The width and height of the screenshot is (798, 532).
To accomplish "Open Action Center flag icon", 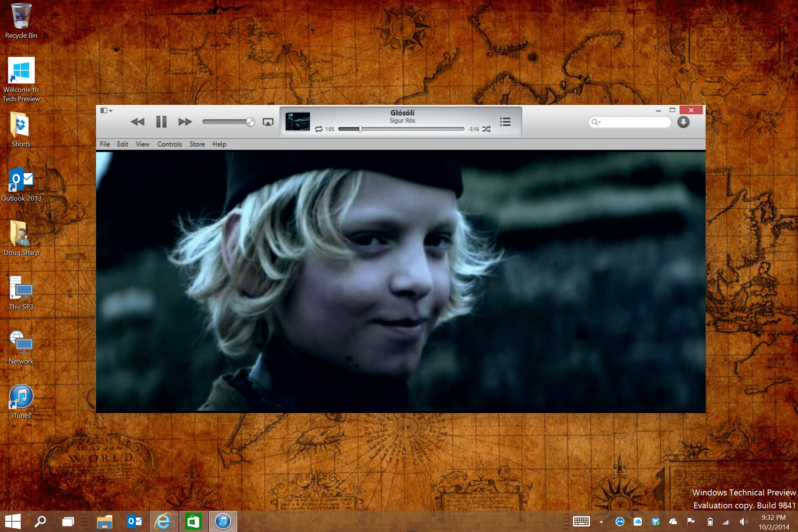I will 690,522.
